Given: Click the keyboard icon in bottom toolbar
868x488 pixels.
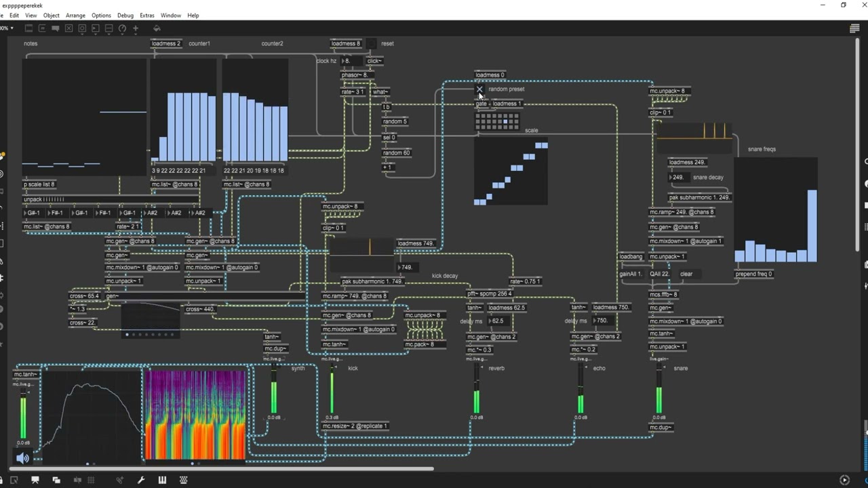Looking at the screenshot, I should tap(183, 480).
